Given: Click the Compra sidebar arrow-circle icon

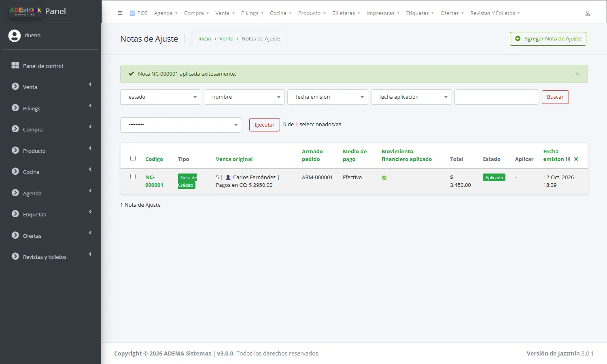Looking at the screenshot, I should pyautogui.click(x=15, y=129).
